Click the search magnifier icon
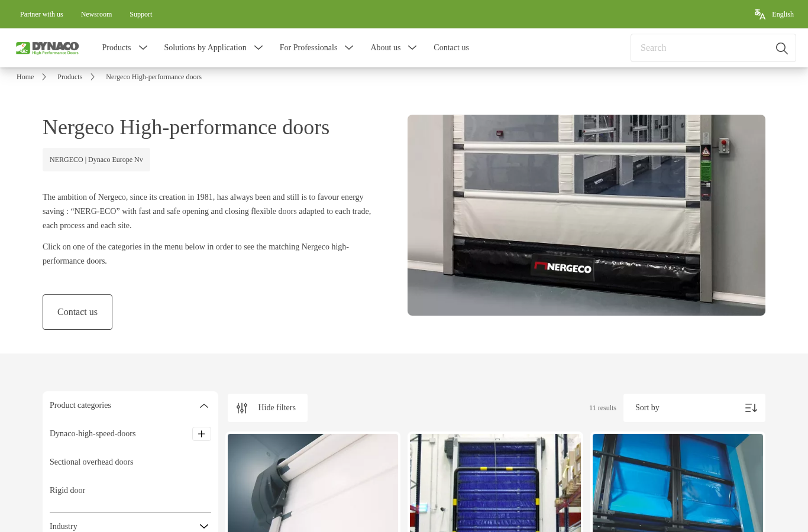The image size is (808, 532). coord(781,48)
